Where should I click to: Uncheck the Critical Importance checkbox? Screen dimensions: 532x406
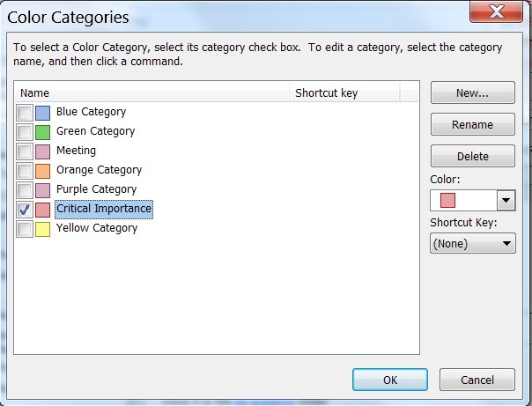(25, 210)
